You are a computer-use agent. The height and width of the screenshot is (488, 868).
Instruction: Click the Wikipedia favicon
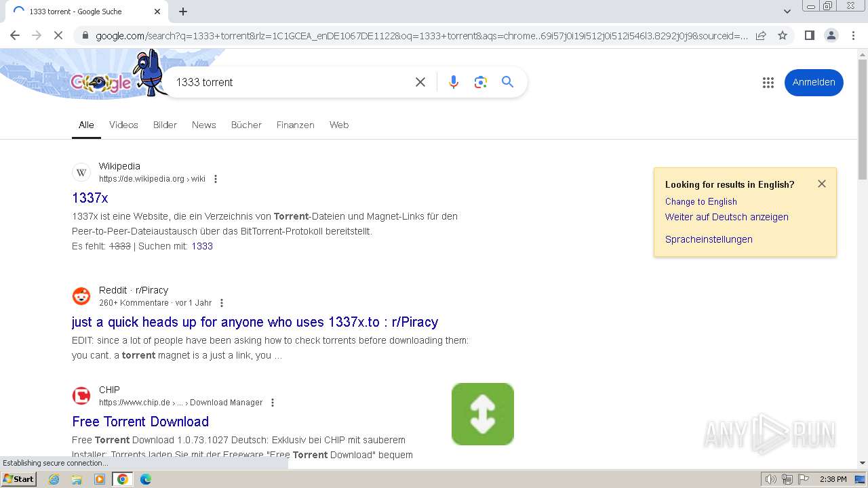(x=81, y=172)
